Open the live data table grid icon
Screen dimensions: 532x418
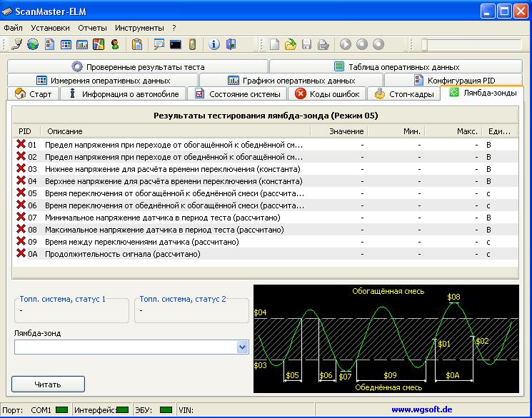pos(66,44)
